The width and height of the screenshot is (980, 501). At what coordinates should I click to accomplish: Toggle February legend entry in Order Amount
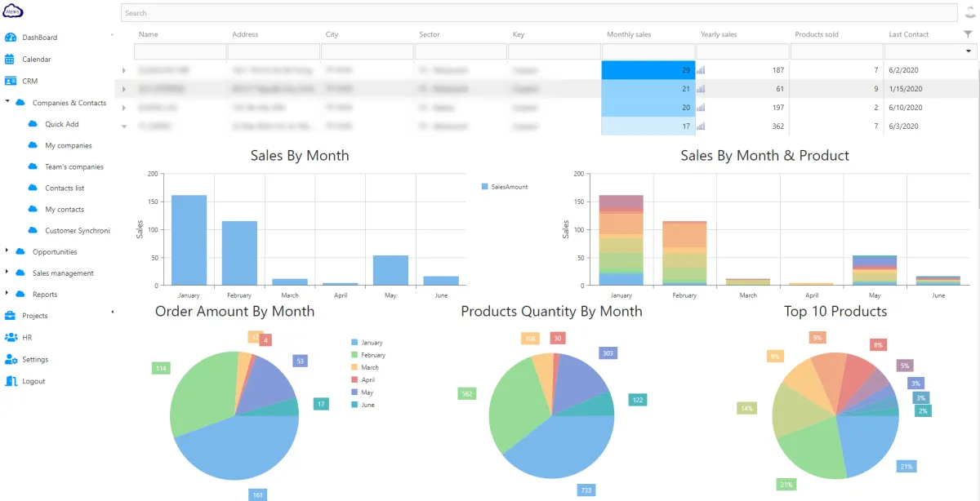point(368,355)
